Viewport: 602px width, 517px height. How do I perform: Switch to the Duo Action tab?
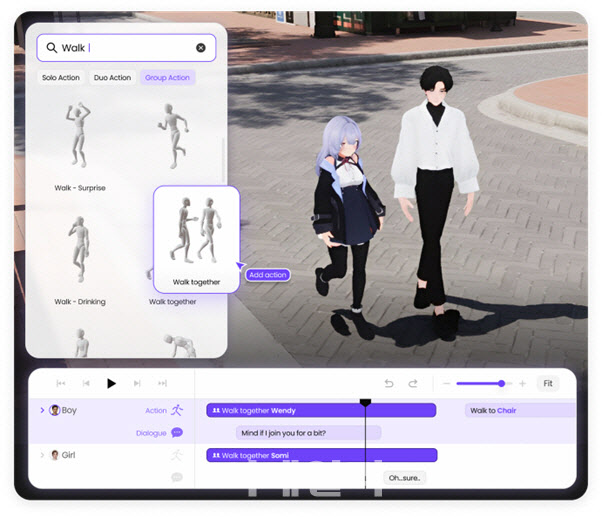(x=112, y=78)
